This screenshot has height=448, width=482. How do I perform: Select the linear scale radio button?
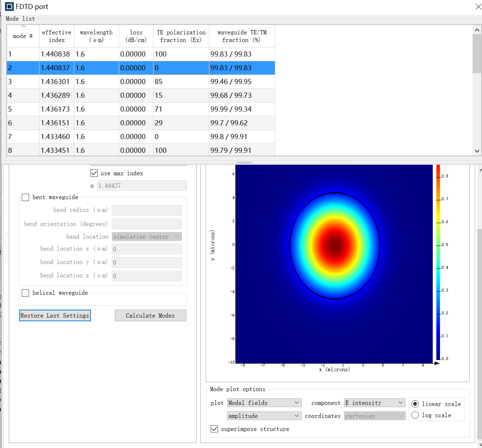[x=415, y=404]
